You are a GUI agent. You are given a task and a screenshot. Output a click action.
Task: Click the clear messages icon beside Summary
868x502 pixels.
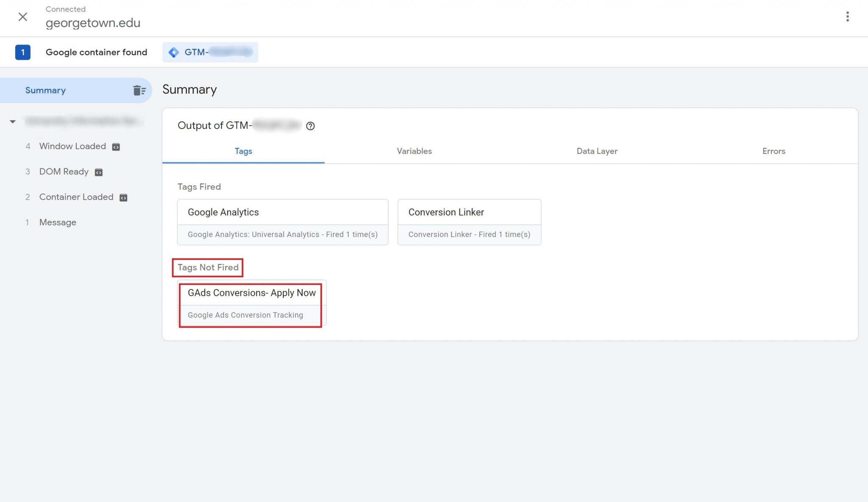(139, 90)
